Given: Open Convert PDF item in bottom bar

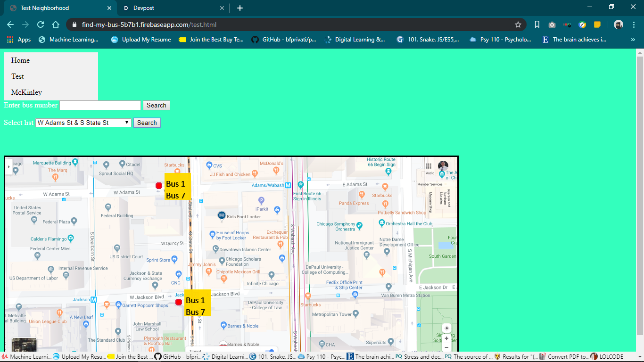Looking at the screenshot, I should pos(564,357).
